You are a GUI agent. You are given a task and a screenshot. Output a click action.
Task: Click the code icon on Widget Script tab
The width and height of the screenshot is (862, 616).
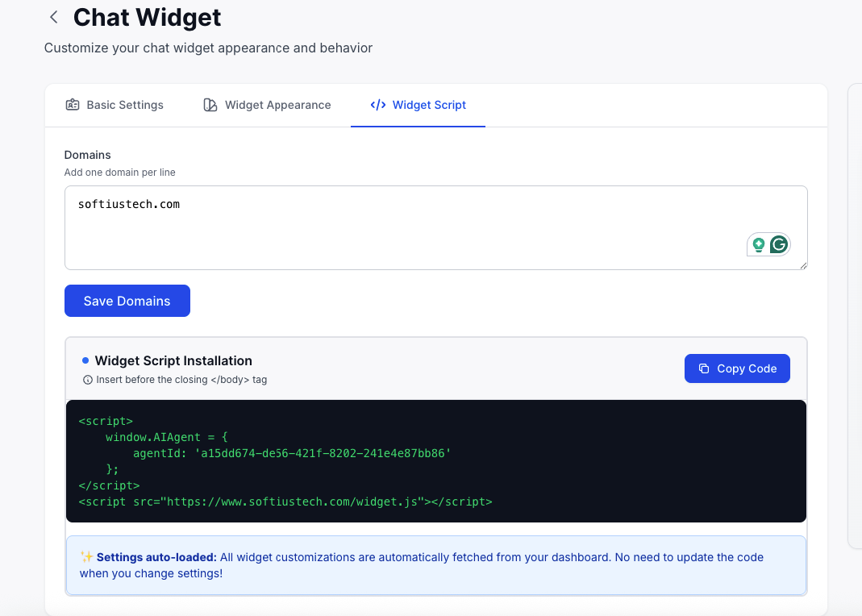click(x=377, y=105)
